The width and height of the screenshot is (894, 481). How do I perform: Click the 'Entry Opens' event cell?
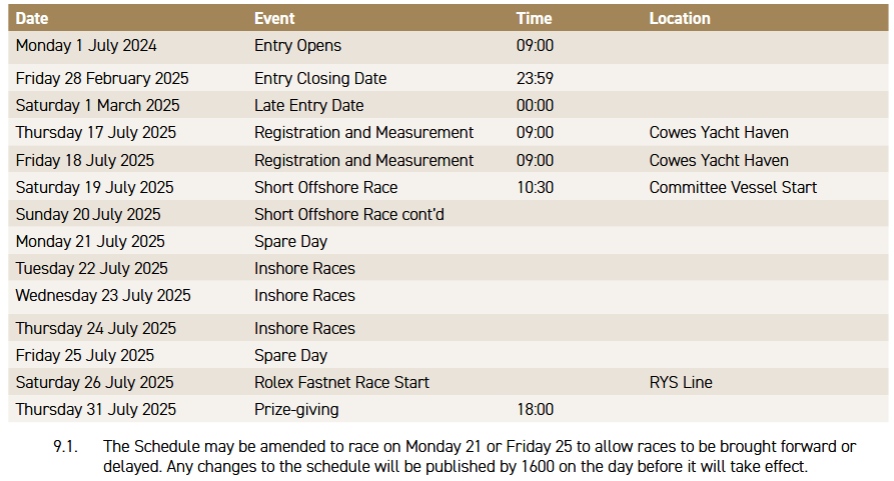click(x=297, y=46)
